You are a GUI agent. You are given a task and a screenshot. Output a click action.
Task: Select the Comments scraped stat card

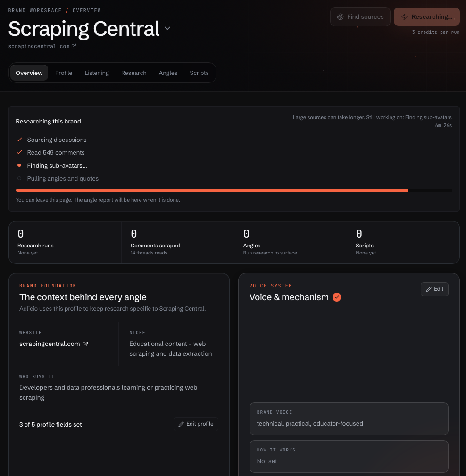(x=178, y=242)
